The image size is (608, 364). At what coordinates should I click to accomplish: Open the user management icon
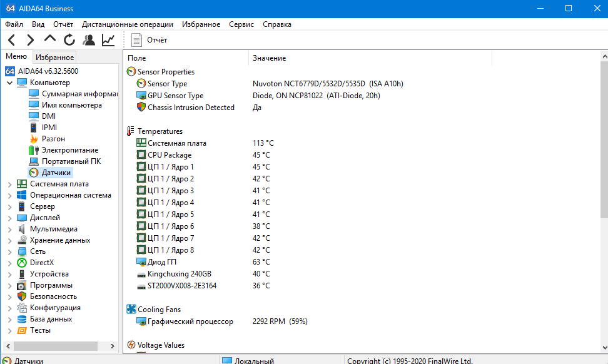click(x=89, y=40)
